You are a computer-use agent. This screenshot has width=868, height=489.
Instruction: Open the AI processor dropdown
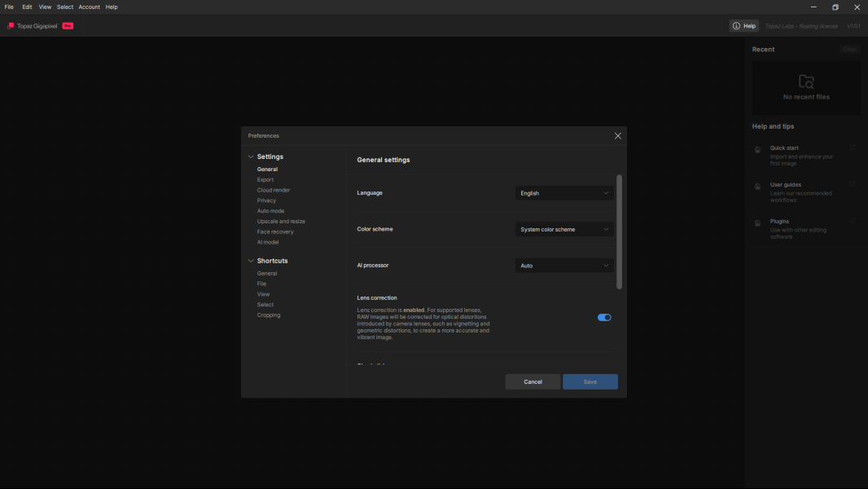tap(564, 266)
